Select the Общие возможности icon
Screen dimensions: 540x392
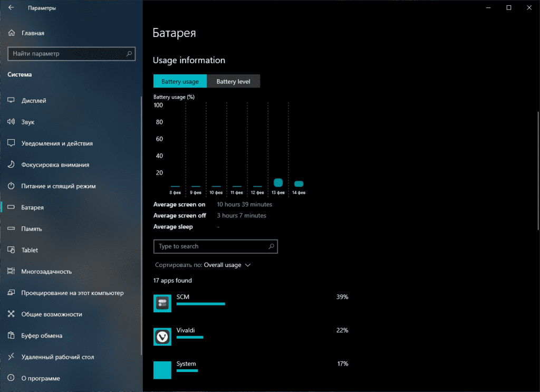[11, 314]
